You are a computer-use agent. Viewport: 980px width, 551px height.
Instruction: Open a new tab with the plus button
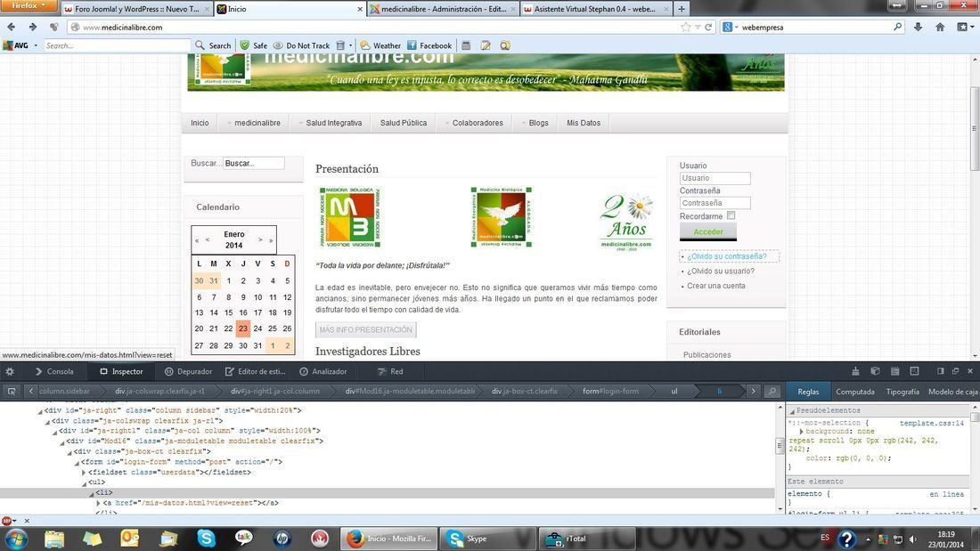click(x=682, y=9)
